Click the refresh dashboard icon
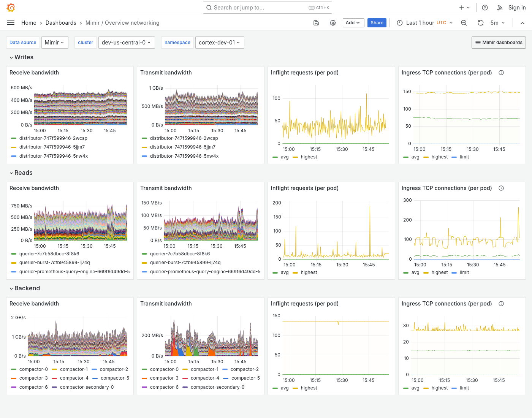 (481, 23)
